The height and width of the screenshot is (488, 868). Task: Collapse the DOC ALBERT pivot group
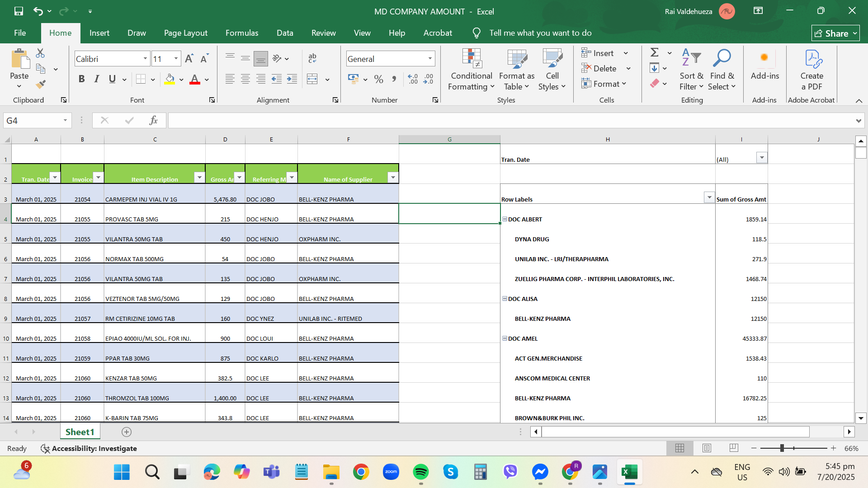[505, 219]
